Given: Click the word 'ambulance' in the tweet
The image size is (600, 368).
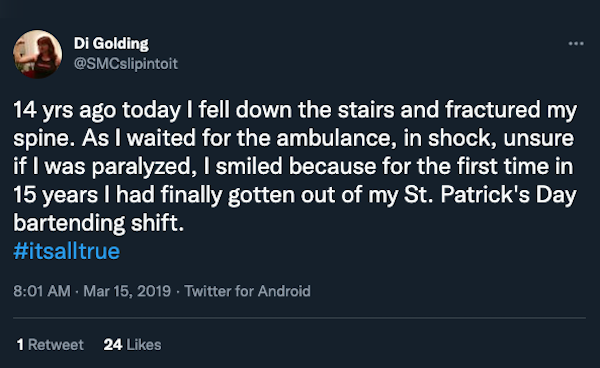Looking at the screenshot, I should pyautogui.click(x=336, y=138).
